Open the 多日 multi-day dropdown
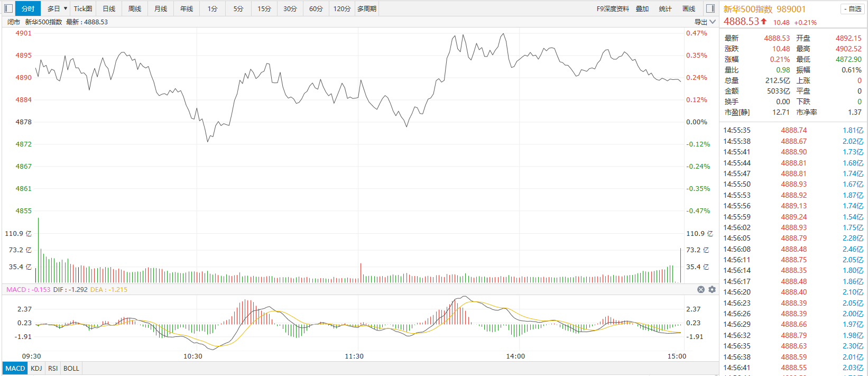This screenshot has height=376, width=868. pyautogui.click(x=57, y=8)
